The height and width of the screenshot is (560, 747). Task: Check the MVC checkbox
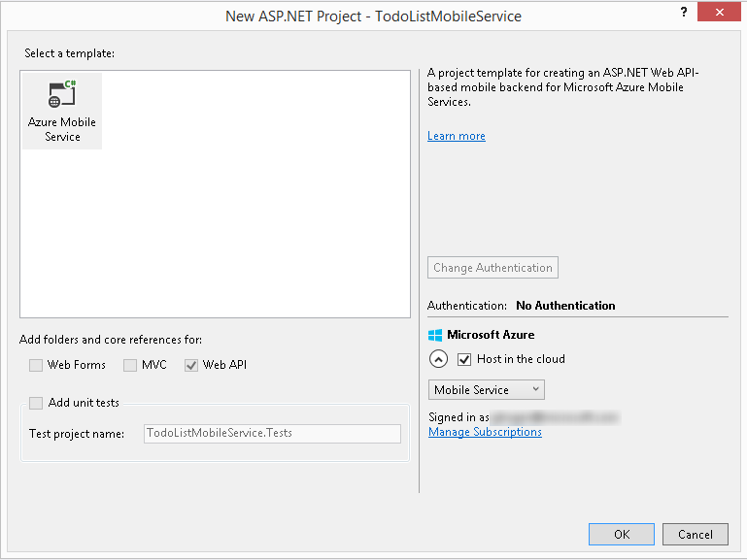pos(130,365)
